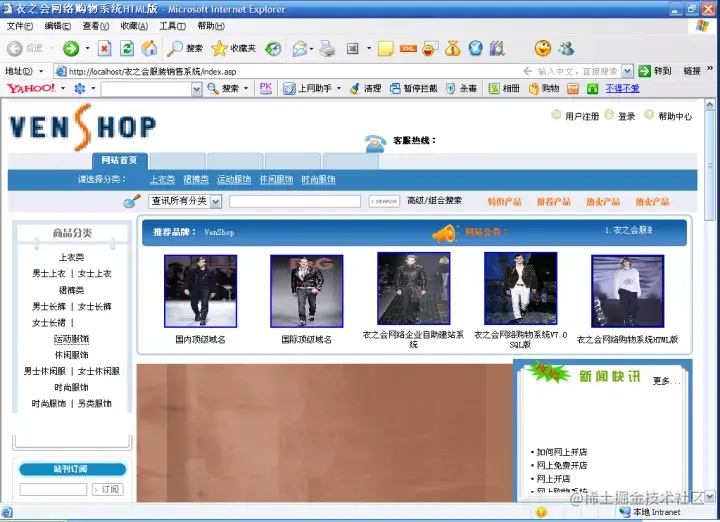Open the 工具(T) menu
The height and width of the screenshot is (522, 720).
172,26
